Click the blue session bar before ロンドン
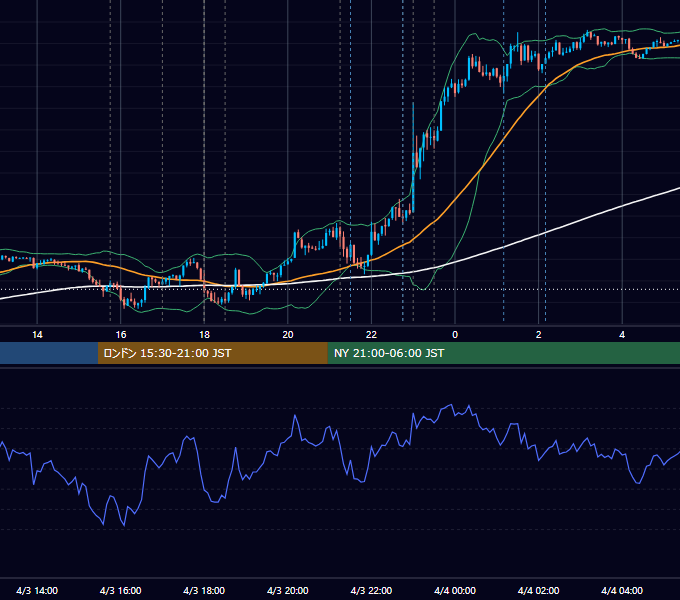Viewport: 680px width, 600px height. (x=49, y=353)
